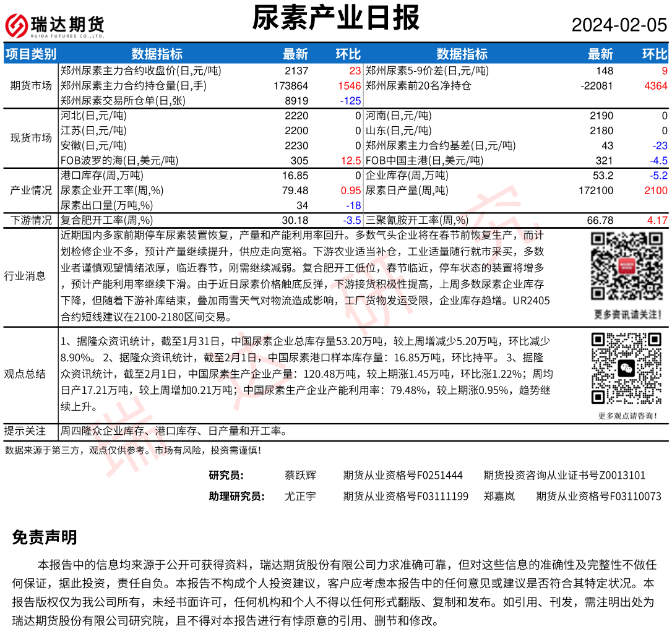Click researcher name 蔡跃辉
Viewport: 672px width, 629px height.
click(x=300, y=475)
